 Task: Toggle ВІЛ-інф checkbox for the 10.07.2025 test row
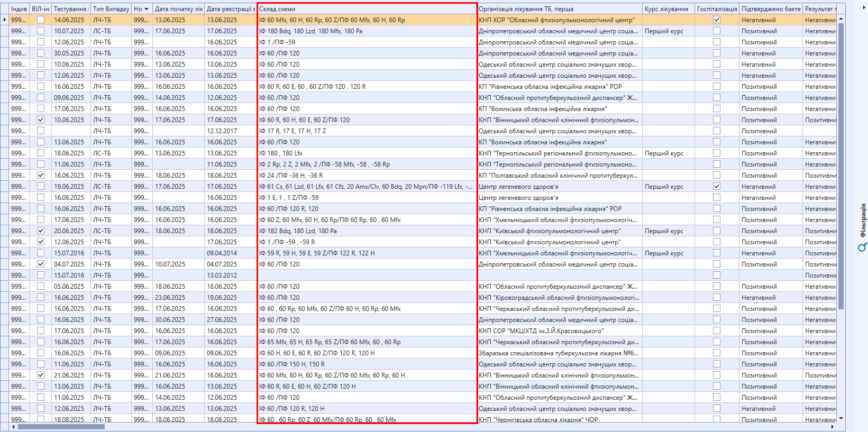point(41,31)
